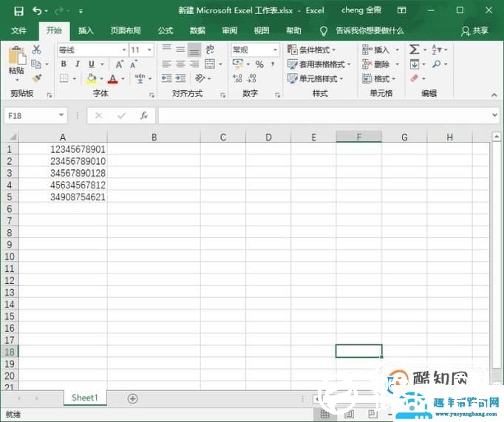Viewport: 504px width, 422px height.
Task: Toggle italic formatting
Action: pos(78,64)
